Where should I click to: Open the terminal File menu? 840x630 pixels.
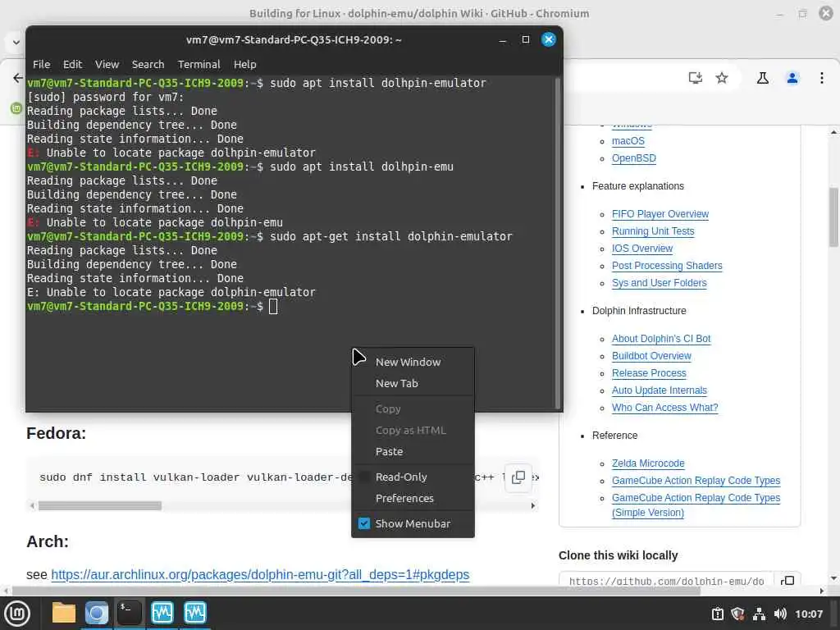41,64
